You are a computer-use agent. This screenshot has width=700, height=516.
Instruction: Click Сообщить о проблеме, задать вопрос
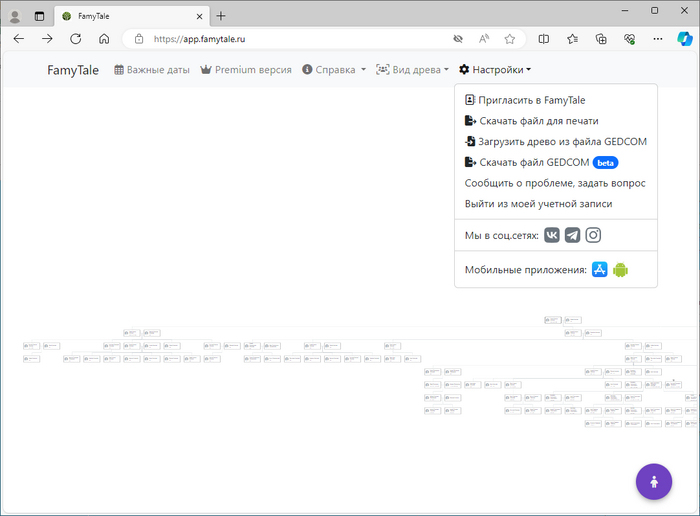[x=555, y=183]
